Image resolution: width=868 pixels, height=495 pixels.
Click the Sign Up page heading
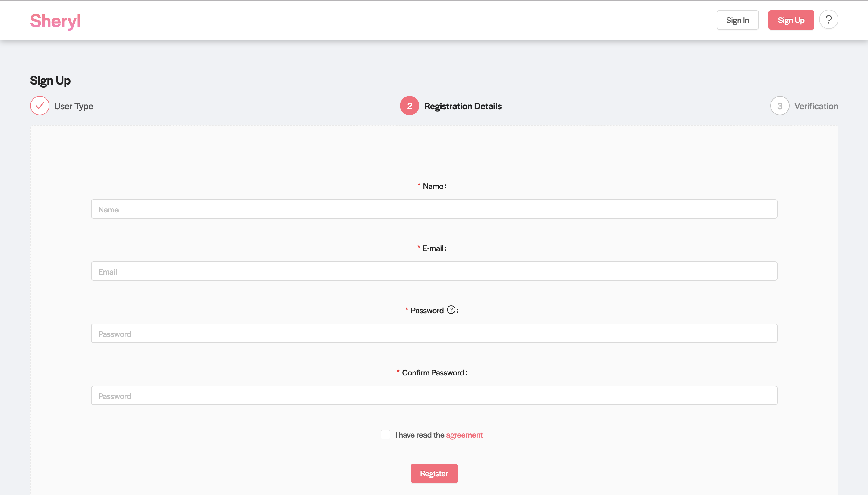point(50,81)
